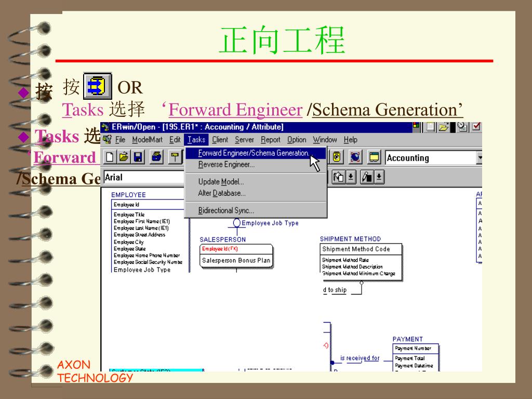Click the 'Shipment Method Description' attribute
The width and height of the screenshot is (532, 399).
click(x=352, y=267)
